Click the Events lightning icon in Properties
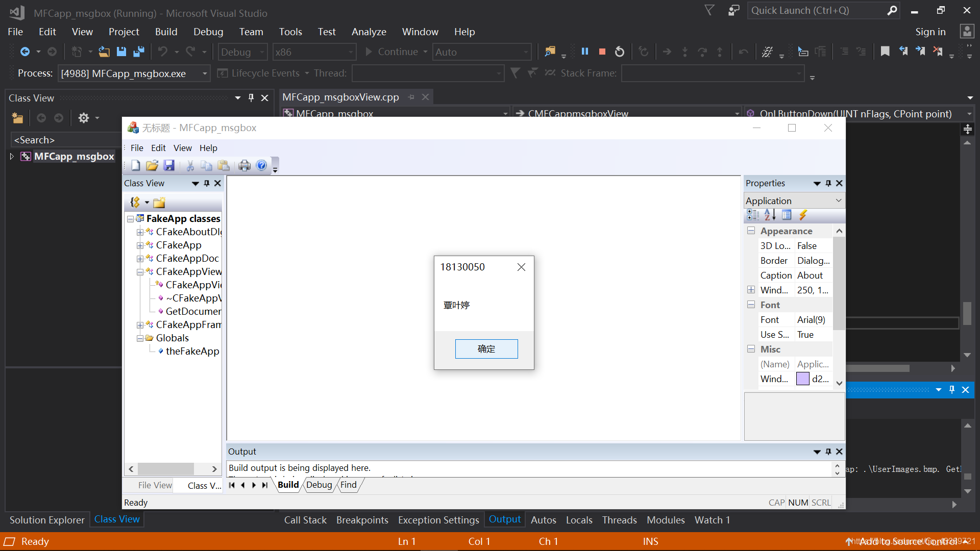980x551 pixels. (x=803, y=215)
